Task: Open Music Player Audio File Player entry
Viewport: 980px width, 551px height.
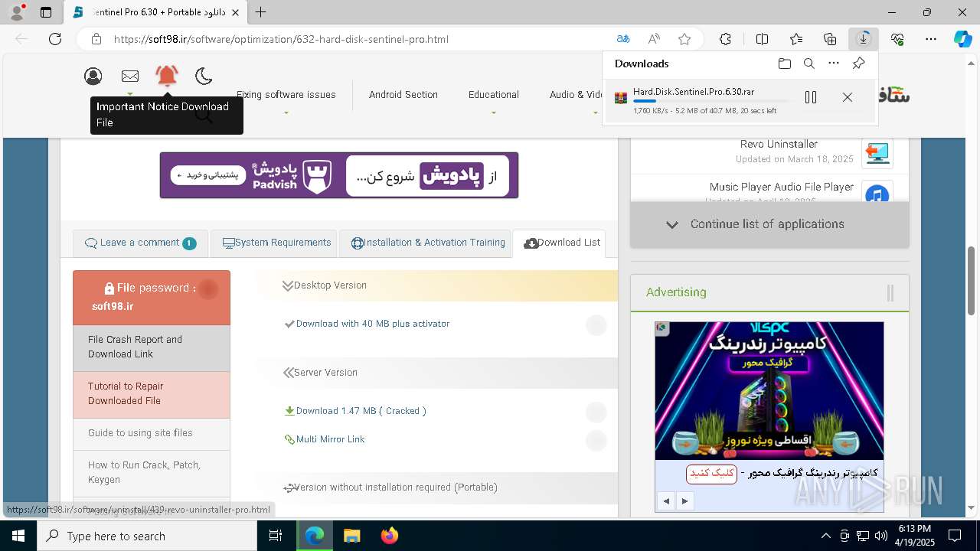Action: (781, 187)
